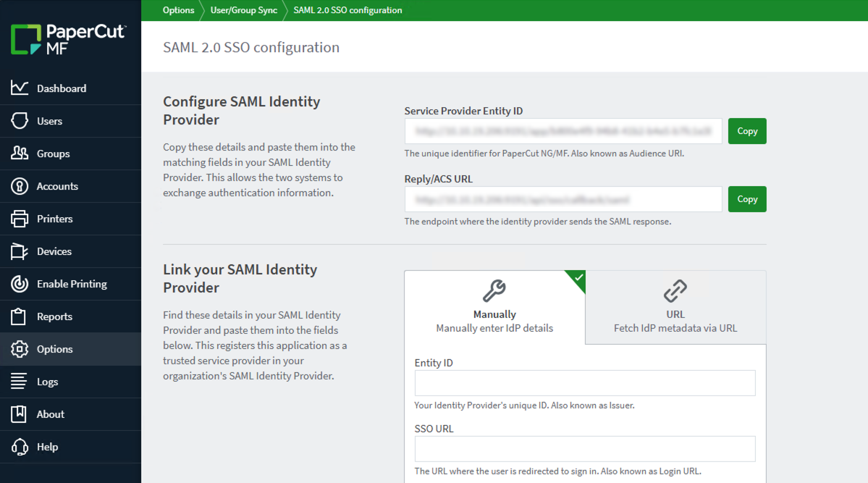Screen dimensions: 868x483
Task: Open Groups in the sidebar
Action: coord(70,154)
